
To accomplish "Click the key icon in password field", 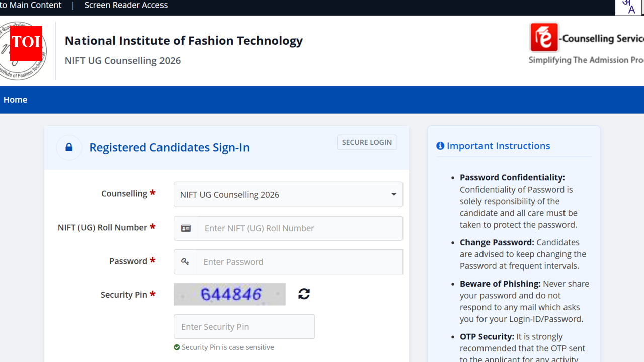I will click(x=185, y=262).
